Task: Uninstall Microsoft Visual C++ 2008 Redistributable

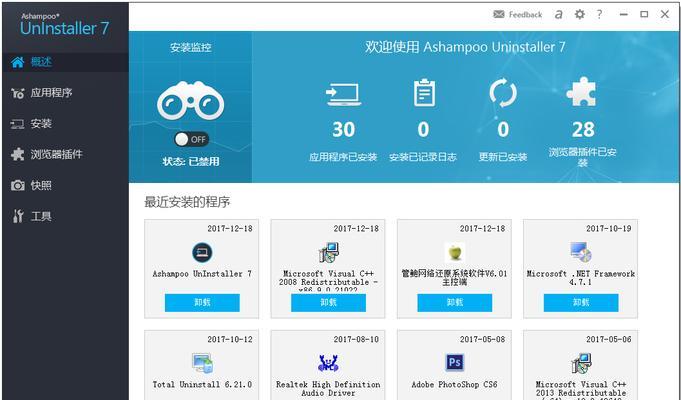Action: click(x=328, y=302)
